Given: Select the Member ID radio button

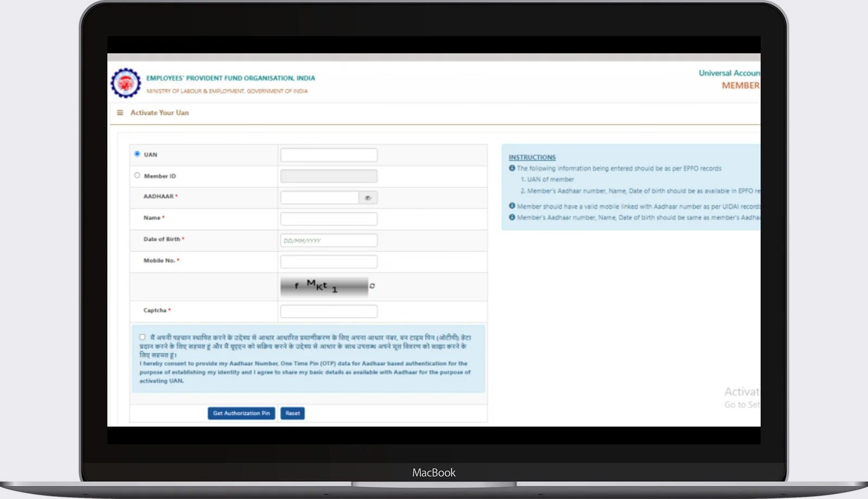Looking at the screenshot, I should 137,175.
